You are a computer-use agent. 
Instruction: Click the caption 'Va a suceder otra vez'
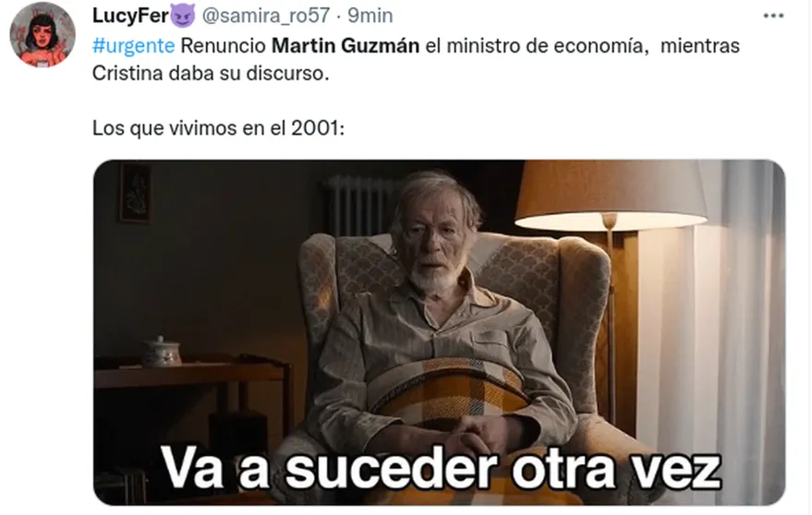(440, 470)
